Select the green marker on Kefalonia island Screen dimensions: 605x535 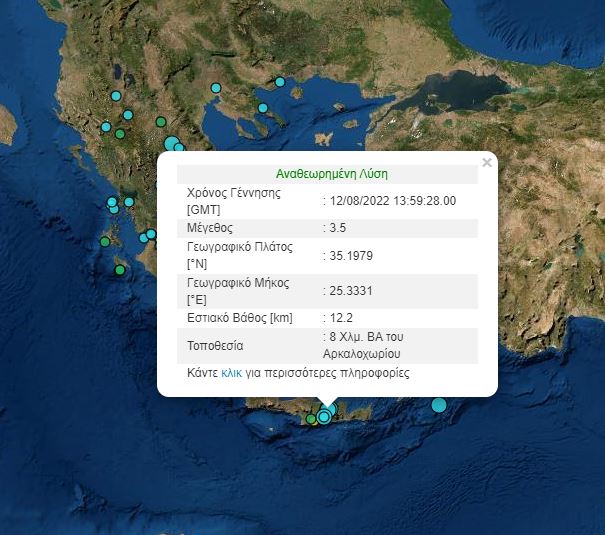[105, 242]
